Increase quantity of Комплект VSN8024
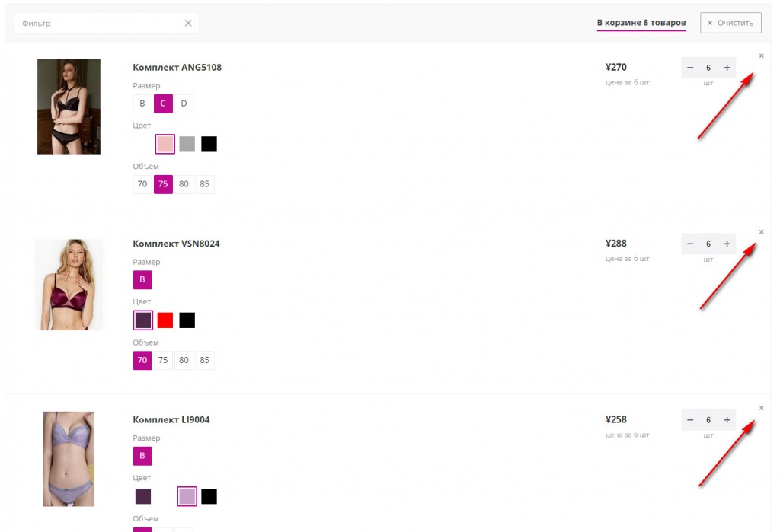The width and height of the screenshot is (780, 532). (727, 244)
